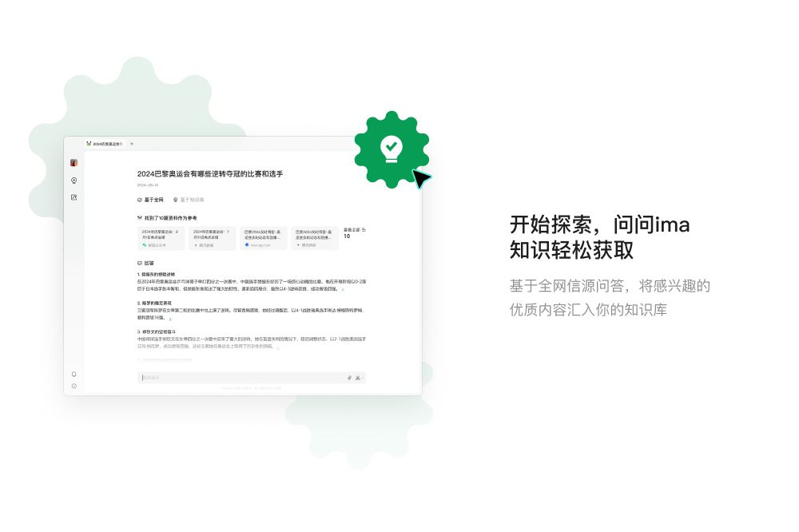Viewport: 799px width, 532px height.
Task: Open the knowledge base icon in sidebar
Action: 74,181
